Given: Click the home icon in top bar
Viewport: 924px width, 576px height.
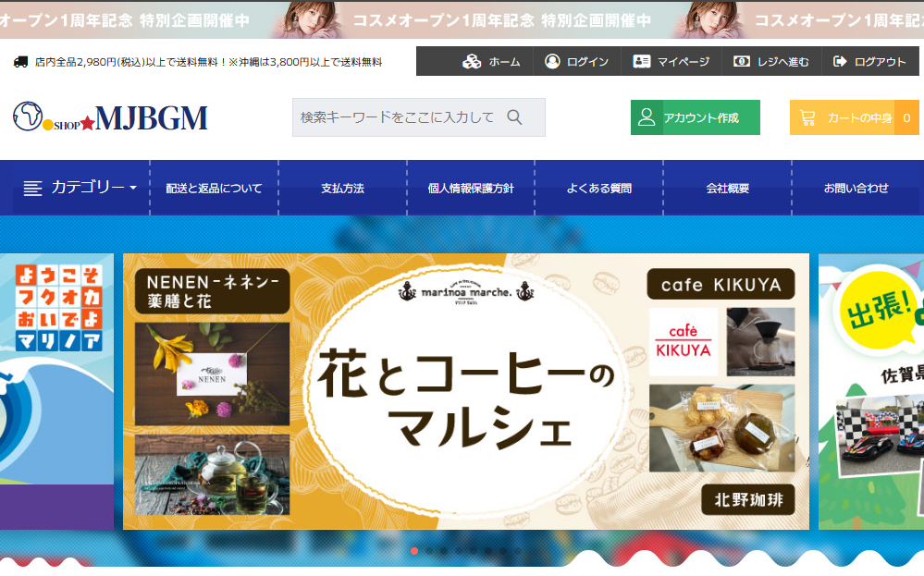Looking at the screenshot, I should tap(472, 61).
